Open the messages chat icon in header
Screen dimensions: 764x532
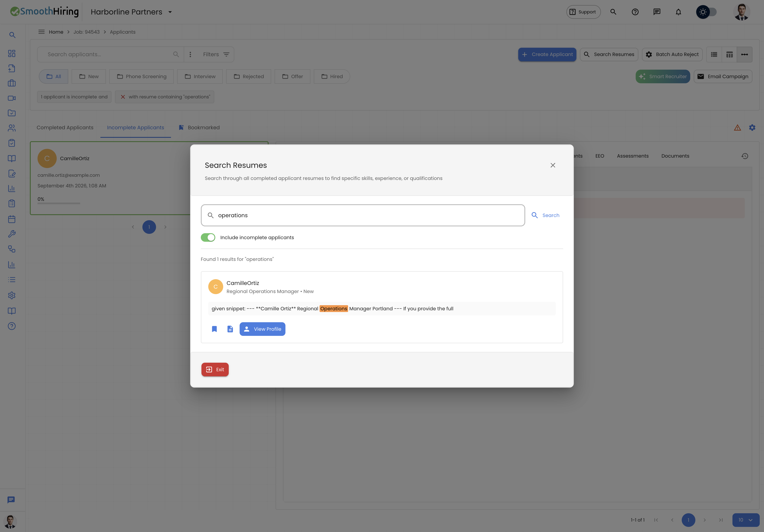click(657, 12)
